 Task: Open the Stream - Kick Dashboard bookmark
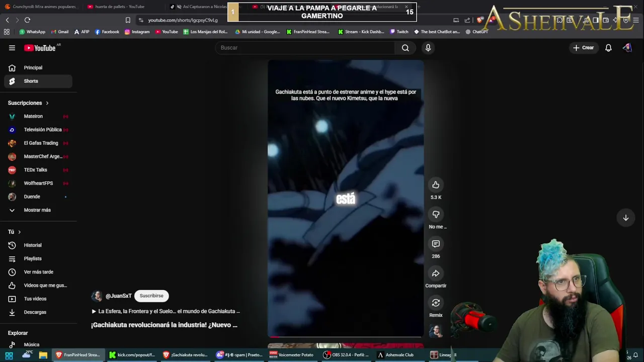pyautogui.click(x=361, y=32)
